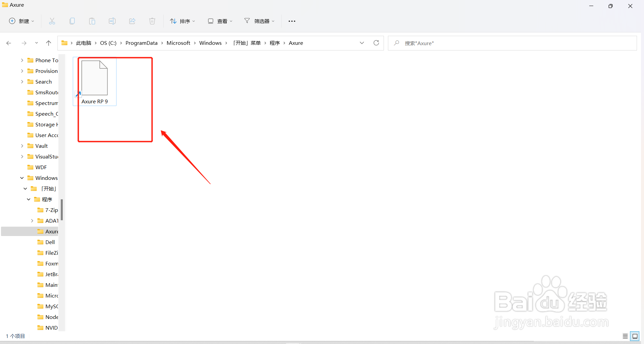This screenshot has width=644, height=344.
Task: Select Storage Health folder in tree
Action: (x=42, y=125)
